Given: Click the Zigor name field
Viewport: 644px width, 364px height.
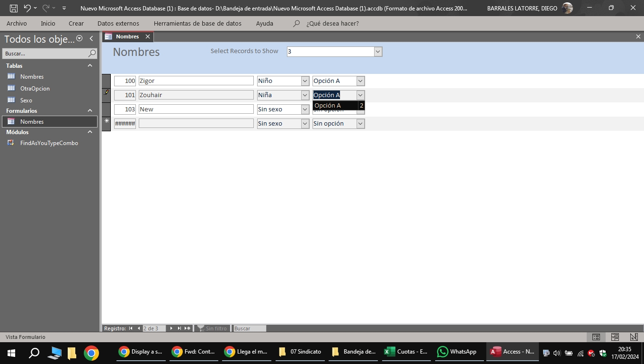Looking at the screenshot, I should [196, 81].
